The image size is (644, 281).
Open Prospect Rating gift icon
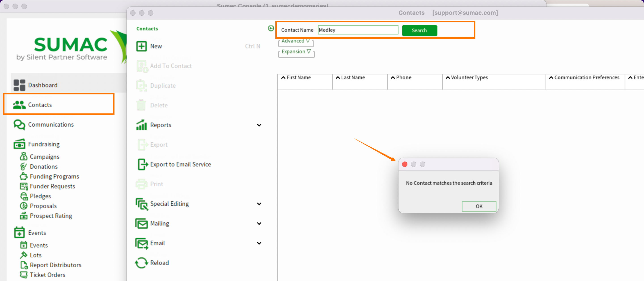pos(23,216)
